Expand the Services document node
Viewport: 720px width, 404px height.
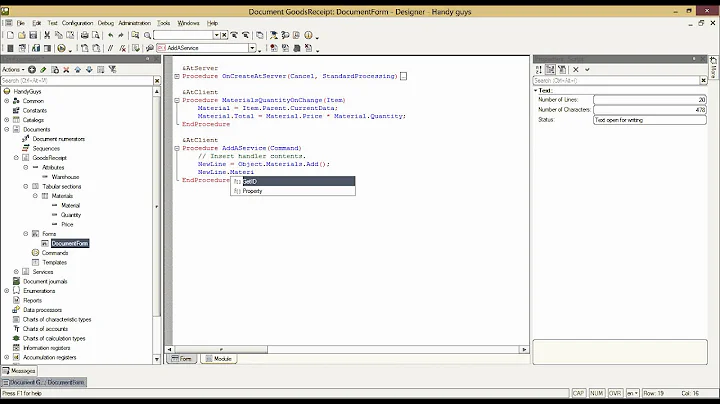17,272
